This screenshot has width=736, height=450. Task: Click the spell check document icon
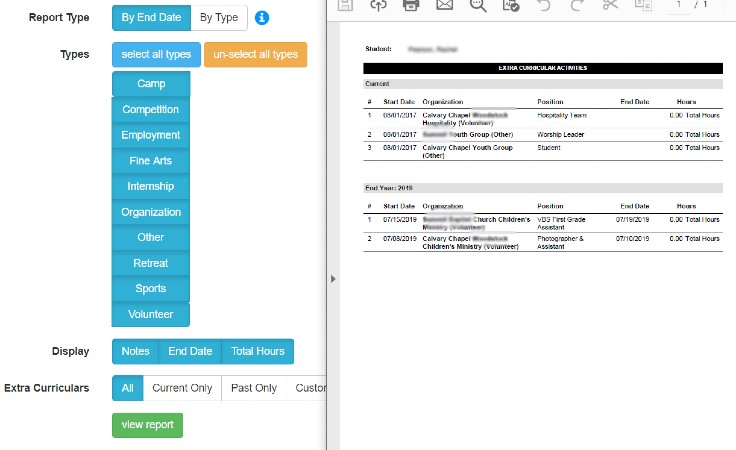(511, 6)
